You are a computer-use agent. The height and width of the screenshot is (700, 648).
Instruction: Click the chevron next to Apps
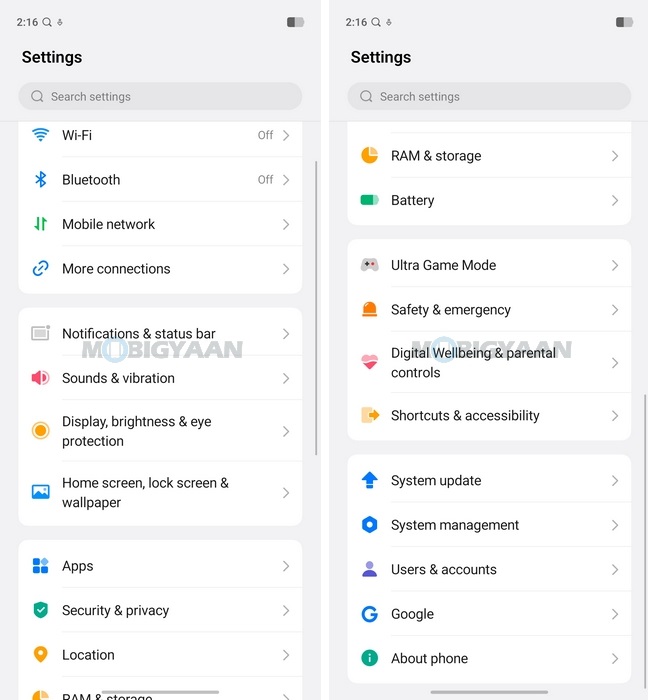[x=286, y=566]
